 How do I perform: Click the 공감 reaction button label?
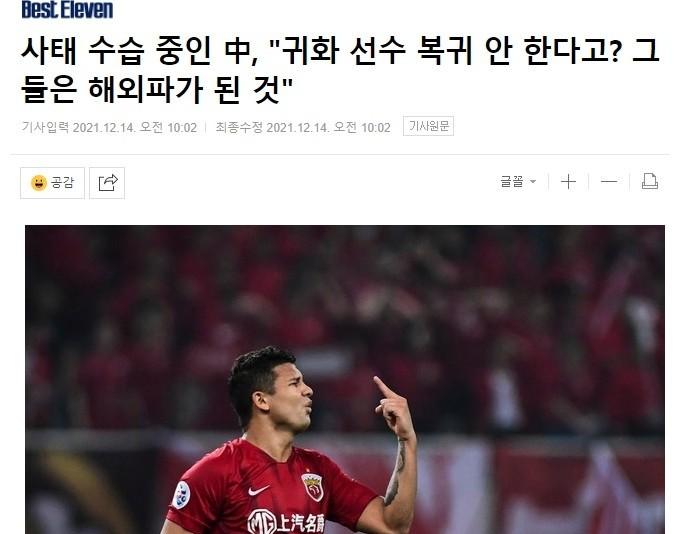point(62,182)
